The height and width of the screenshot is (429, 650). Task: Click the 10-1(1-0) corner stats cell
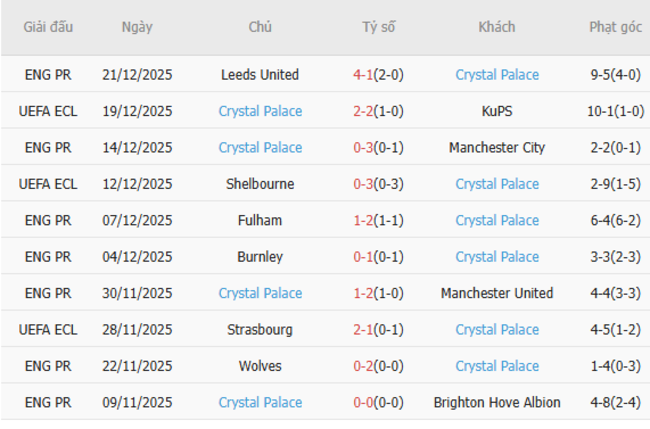tap(616, 111)
